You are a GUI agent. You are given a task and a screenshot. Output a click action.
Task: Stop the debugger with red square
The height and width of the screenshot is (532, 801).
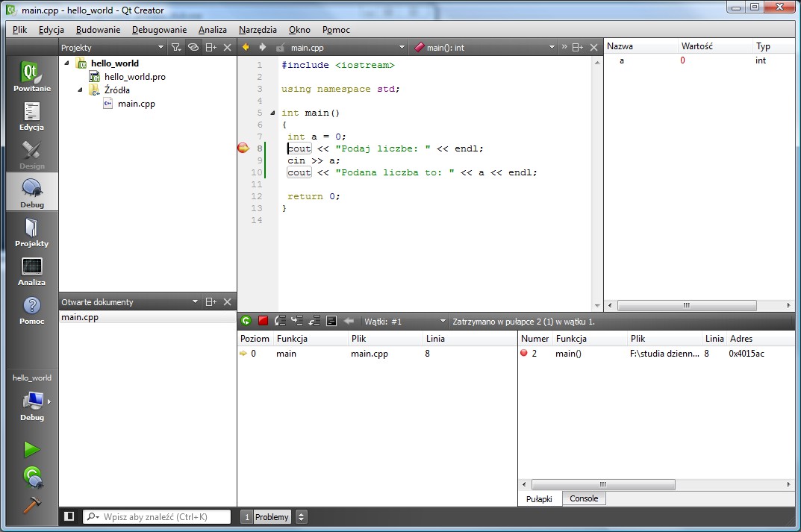point(263,321)
